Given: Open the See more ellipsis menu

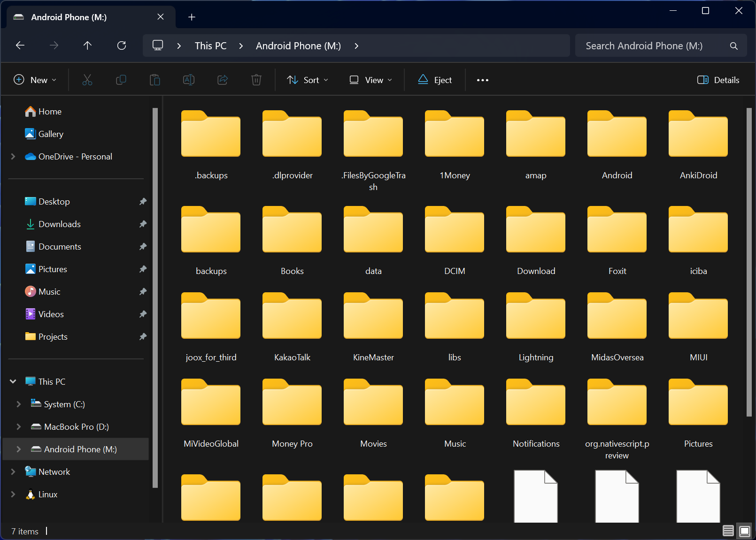Looking at the screenshot, I should click(483, 80).
